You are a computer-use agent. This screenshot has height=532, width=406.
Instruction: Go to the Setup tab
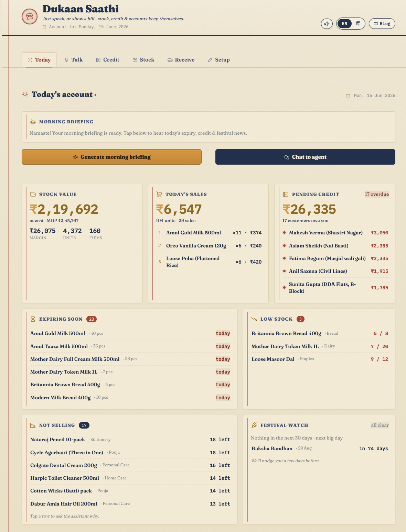219,60
